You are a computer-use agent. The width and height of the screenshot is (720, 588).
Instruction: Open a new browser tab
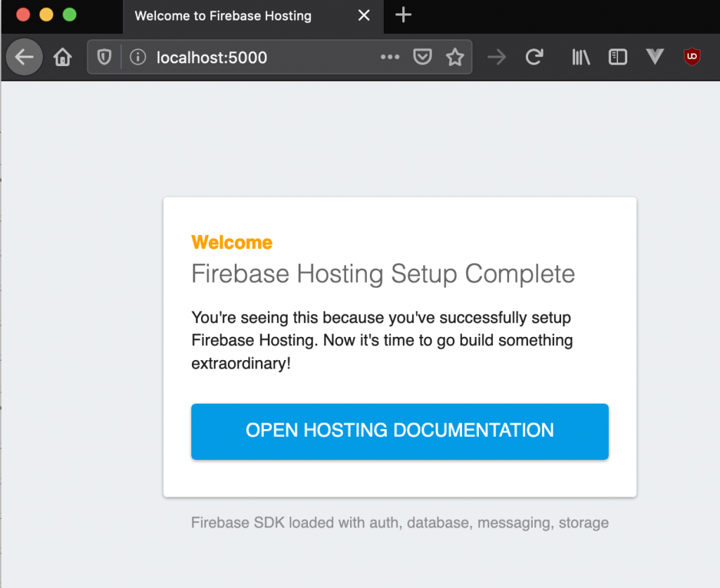pyautogui.click(x=402, y=15)
